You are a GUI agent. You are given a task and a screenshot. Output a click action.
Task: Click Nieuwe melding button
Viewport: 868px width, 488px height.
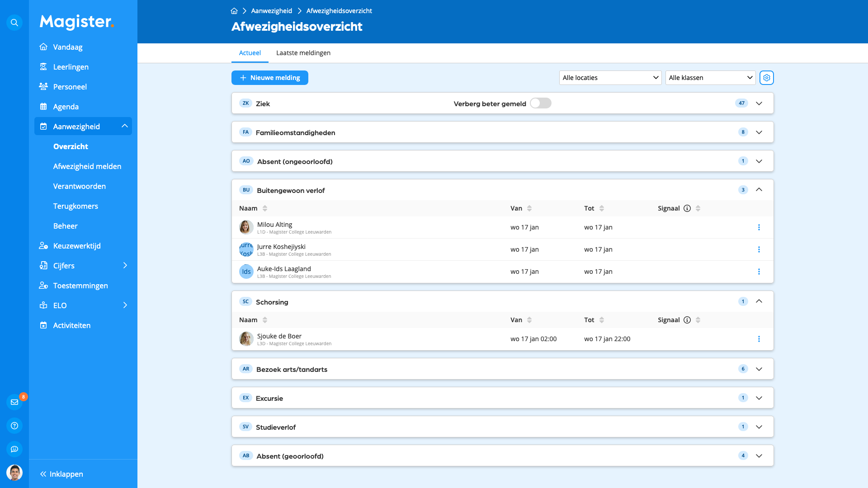click(x=269, y=77)
